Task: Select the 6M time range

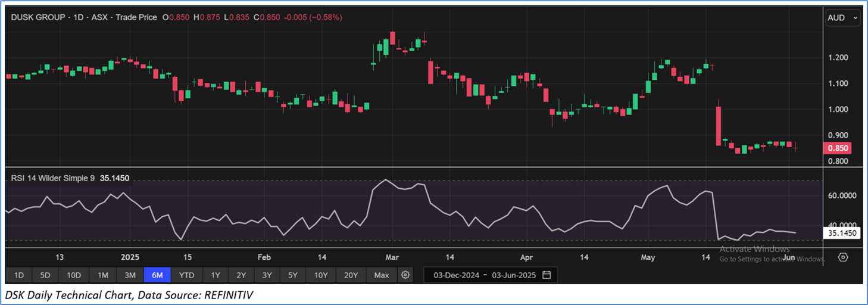Action: [158, 275]
